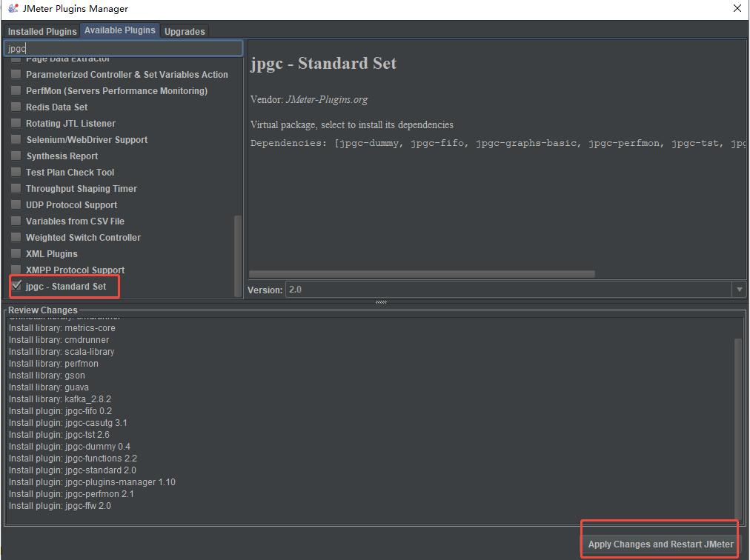Focus the plugin search field containing jpgc
Viewport: 750px width, 560px height.
click(124, 48)
